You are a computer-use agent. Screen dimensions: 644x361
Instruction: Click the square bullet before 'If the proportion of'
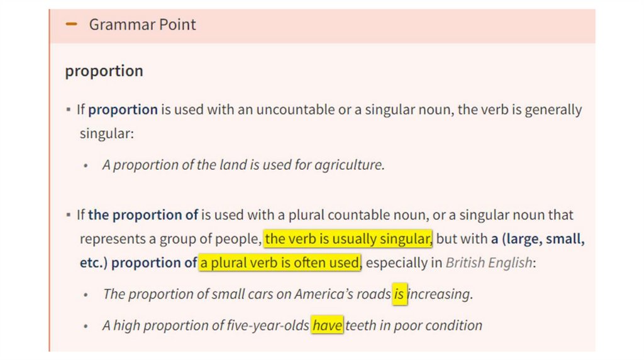[68, 216]
